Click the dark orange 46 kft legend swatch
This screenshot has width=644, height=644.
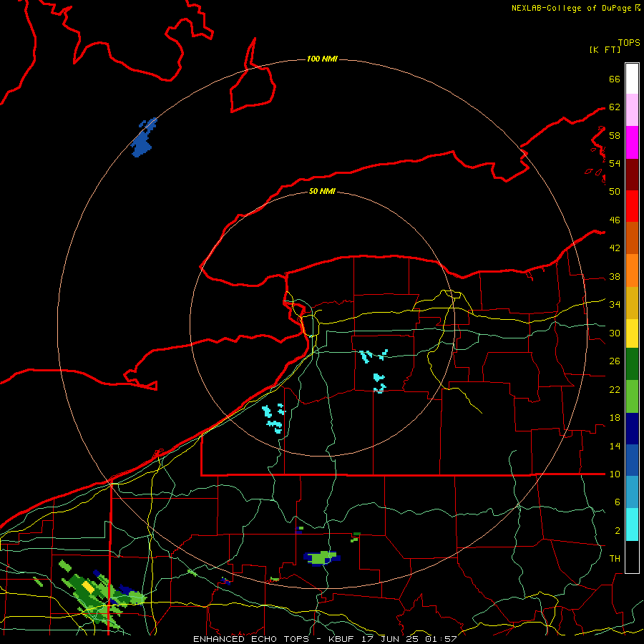click(x=632, y=238)
